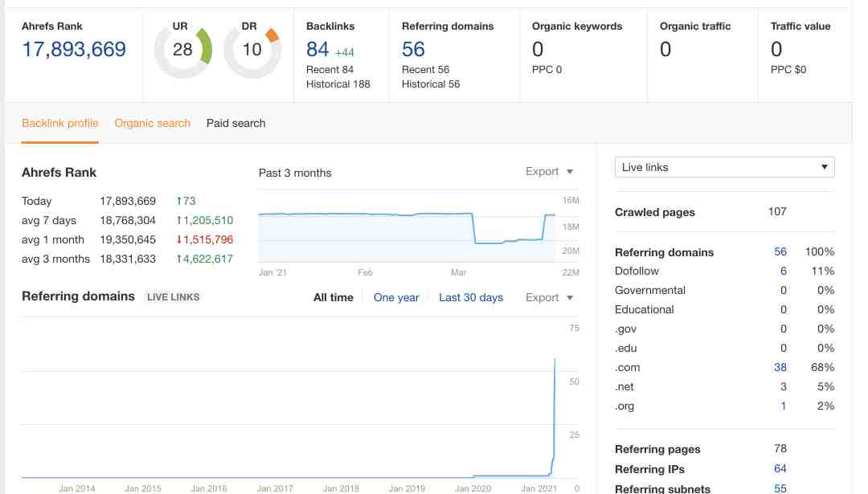
Task: Open the Referring IPs count 64
Action: tap(780, 468)
